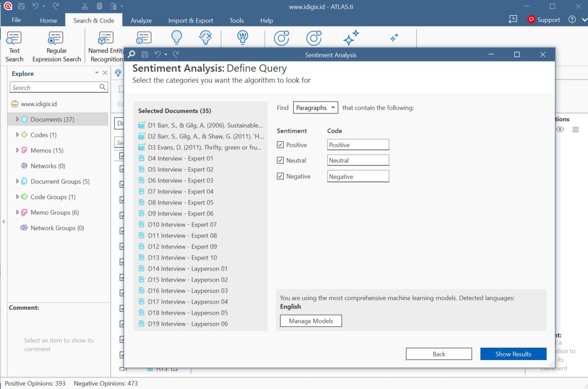
Task: Click the dialog's save icon
Action: click(145, 55)
